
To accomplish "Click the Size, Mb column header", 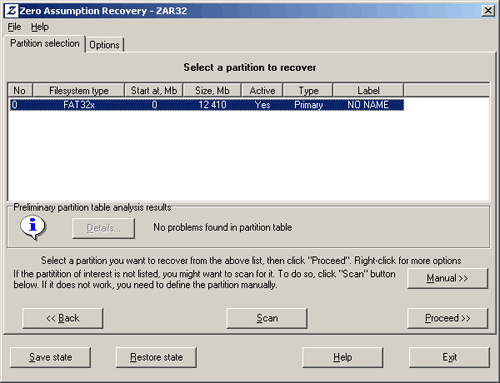I will 212,90.
